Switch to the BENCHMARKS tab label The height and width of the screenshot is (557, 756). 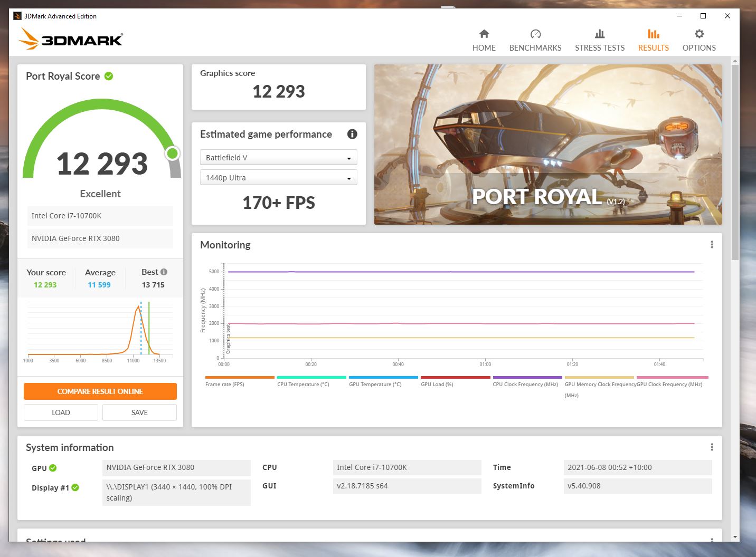point(535,47)
